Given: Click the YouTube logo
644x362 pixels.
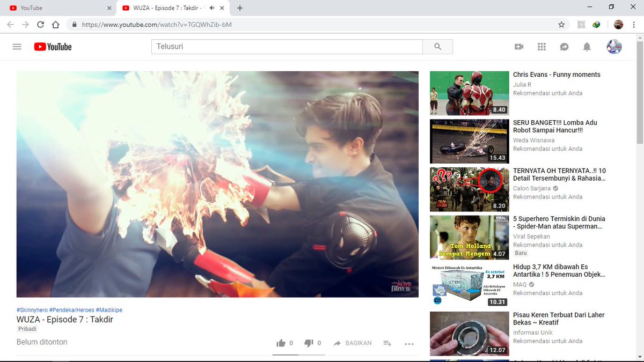Looking at the screenshot, I should [53, 47].
